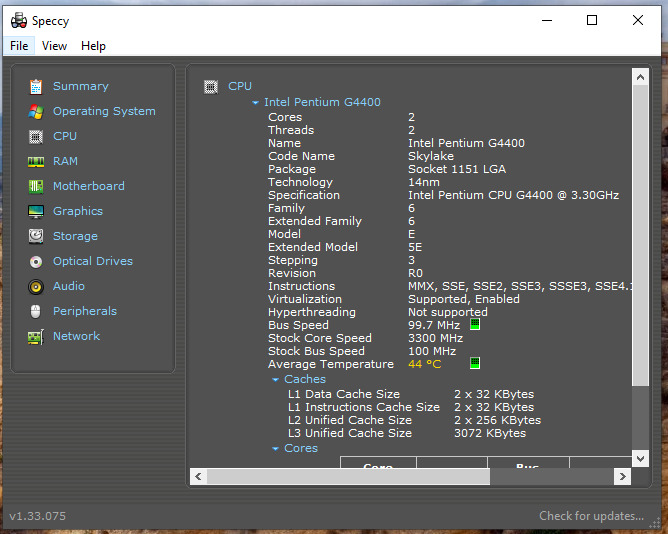Click the 99.7 MHz bus speed value
This screenshot has height=534, width=668.
pos(434,325)
